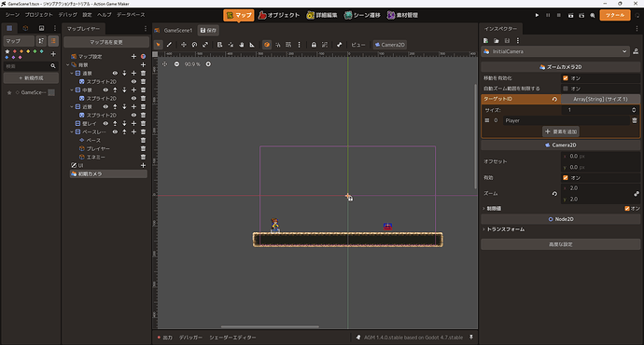Zoom in the viewport with plus icon
Image resolution: width=644 pixels, height=345 pixels.
click(x=208, y=64)
